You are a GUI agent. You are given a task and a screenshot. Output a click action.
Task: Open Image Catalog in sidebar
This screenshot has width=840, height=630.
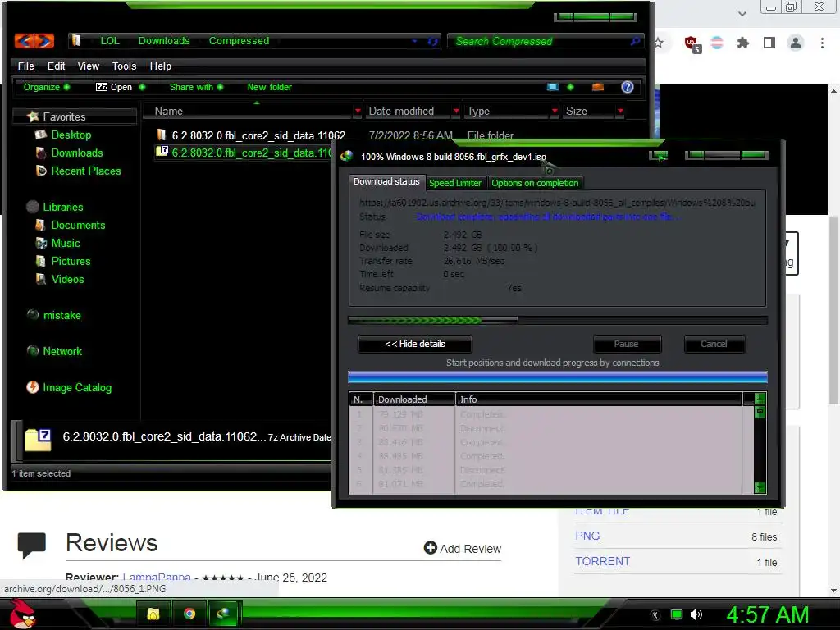tap(76, 387)
